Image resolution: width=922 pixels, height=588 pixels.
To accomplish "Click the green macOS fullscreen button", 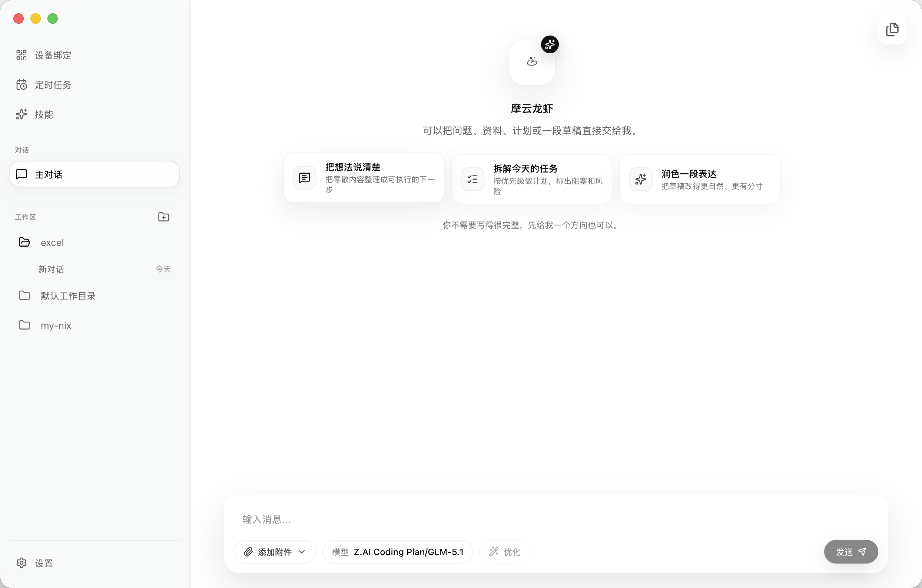I will click(x=53, y=19).
